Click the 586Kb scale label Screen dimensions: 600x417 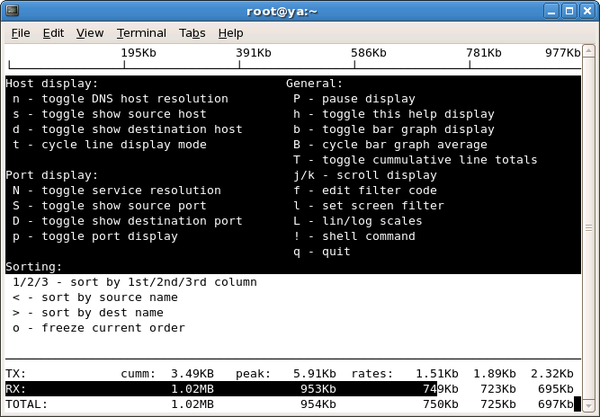pos(368,53)
